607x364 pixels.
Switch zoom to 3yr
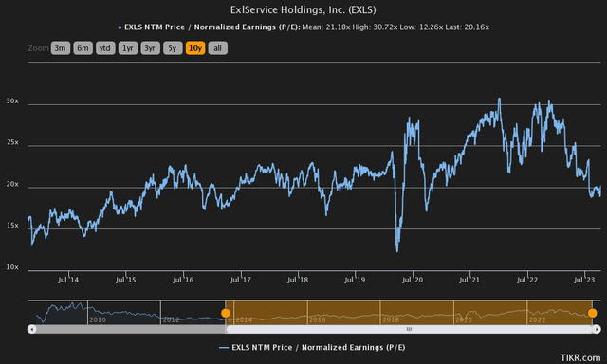(150, 48)
